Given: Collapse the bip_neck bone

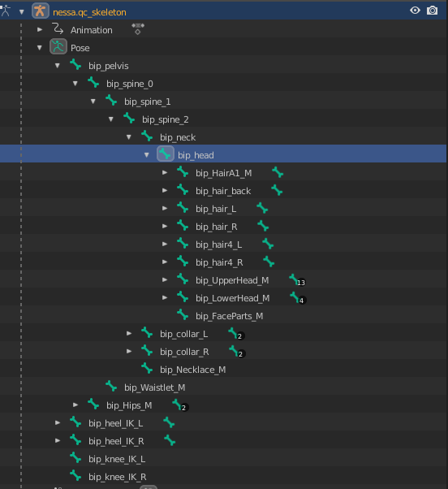Looking at the screenshot, I should 129,137.
